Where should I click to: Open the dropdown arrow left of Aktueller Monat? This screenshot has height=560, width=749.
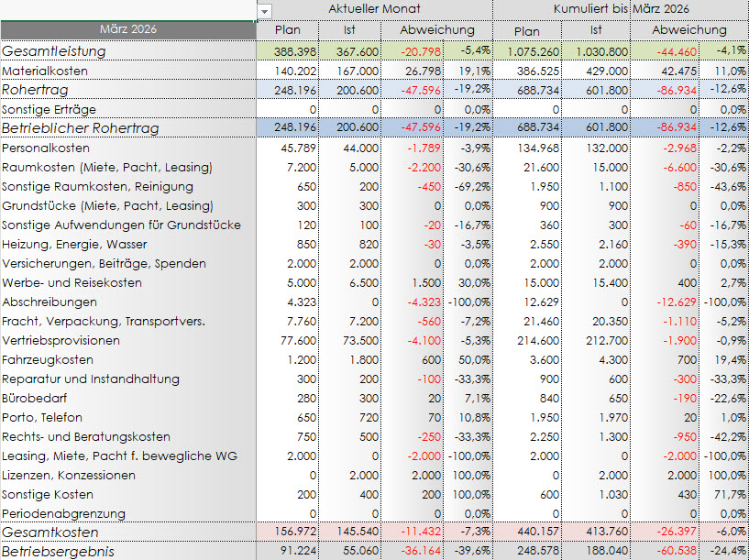(266, 10)
